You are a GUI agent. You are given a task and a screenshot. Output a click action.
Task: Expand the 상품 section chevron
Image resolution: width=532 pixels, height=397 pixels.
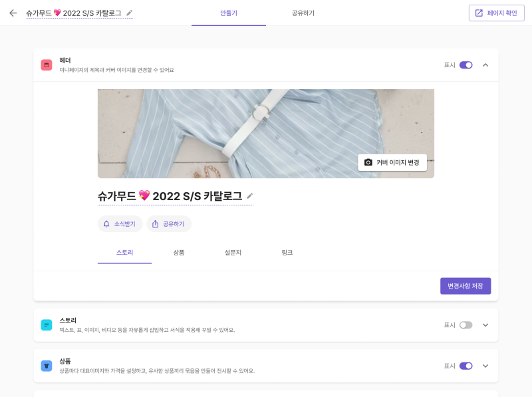click(x=485, y=366)
